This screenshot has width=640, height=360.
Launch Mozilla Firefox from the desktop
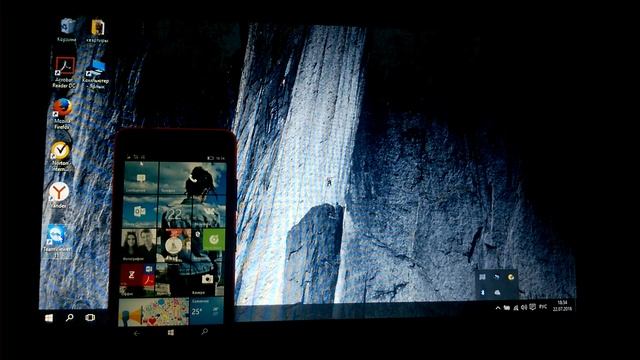tap(62, 113)
